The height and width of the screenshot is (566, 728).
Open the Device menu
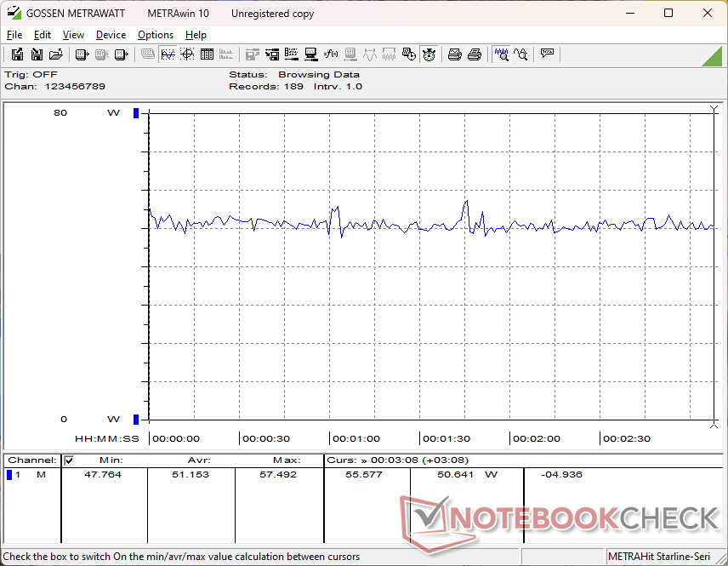(x=111, y=35)
